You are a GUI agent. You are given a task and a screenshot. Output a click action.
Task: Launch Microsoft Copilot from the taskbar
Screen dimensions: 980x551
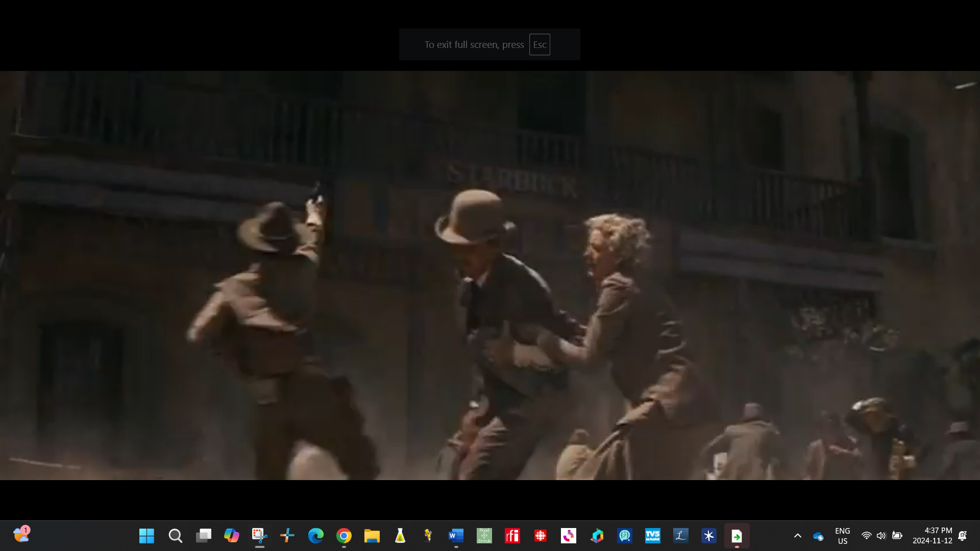coord(231,536)
